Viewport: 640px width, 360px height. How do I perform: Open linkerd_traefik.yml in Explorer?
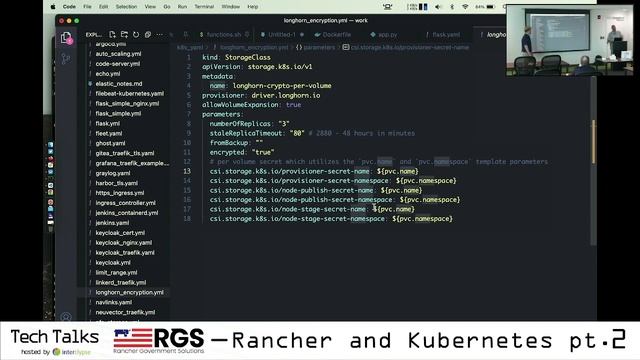coord(120,282)
